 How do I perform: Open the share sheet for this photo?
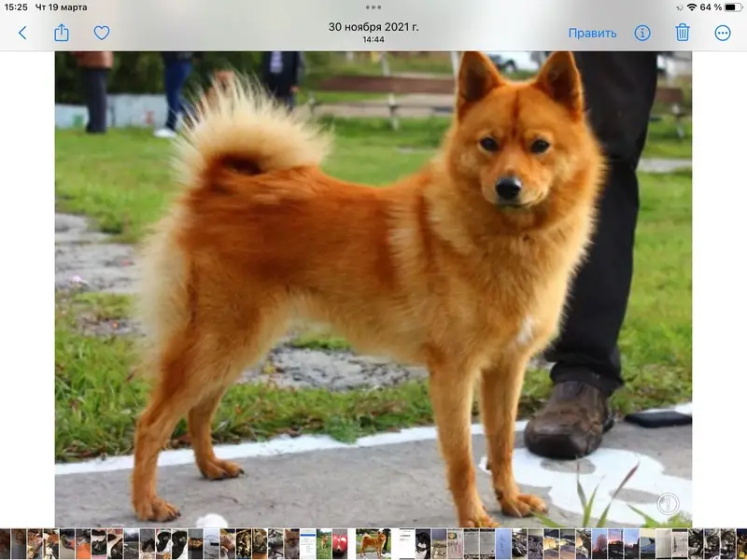click(x=62, y=33)
